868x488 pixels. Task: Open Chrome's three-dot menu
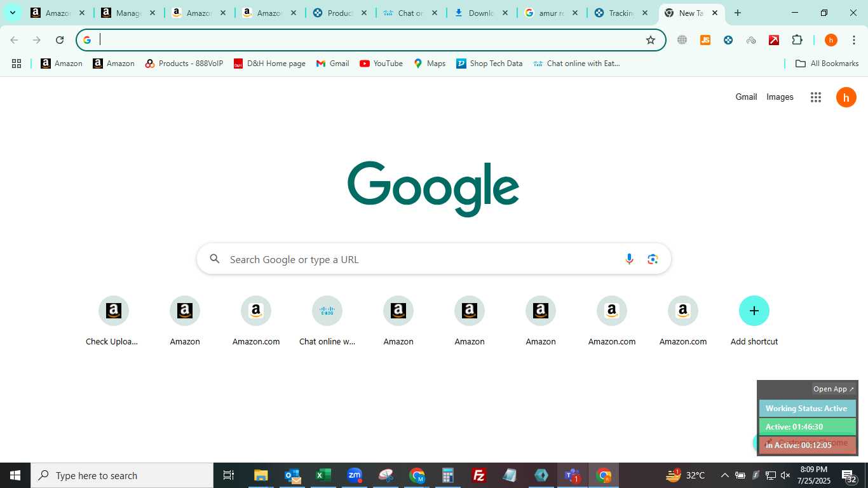[x=853, y=40]
